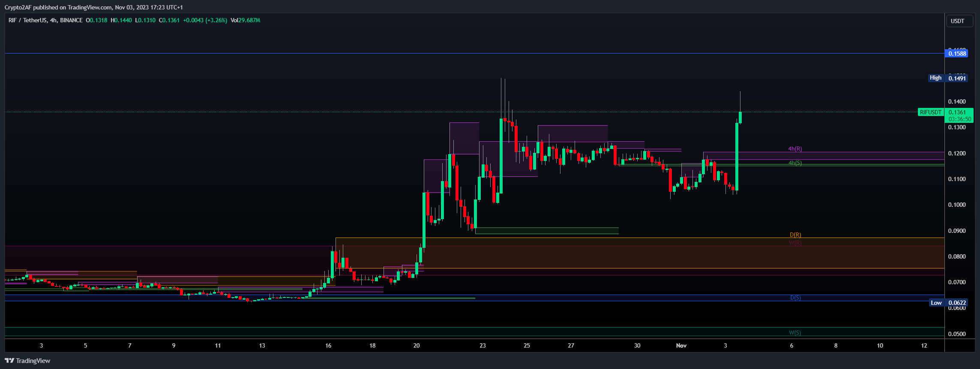The width and height of the screenshot is (980, 369).
Task: Click the 12 date on the time axis
Action: [924, 345]
